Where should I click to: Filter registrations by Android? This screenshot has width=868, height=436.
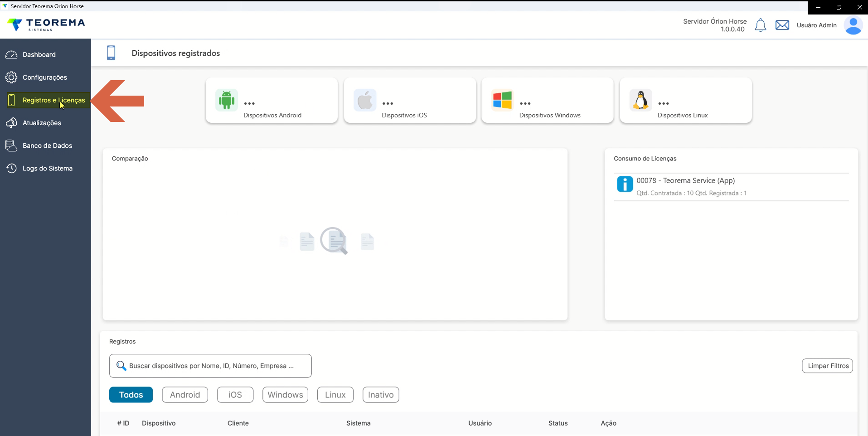click(185, 395)
